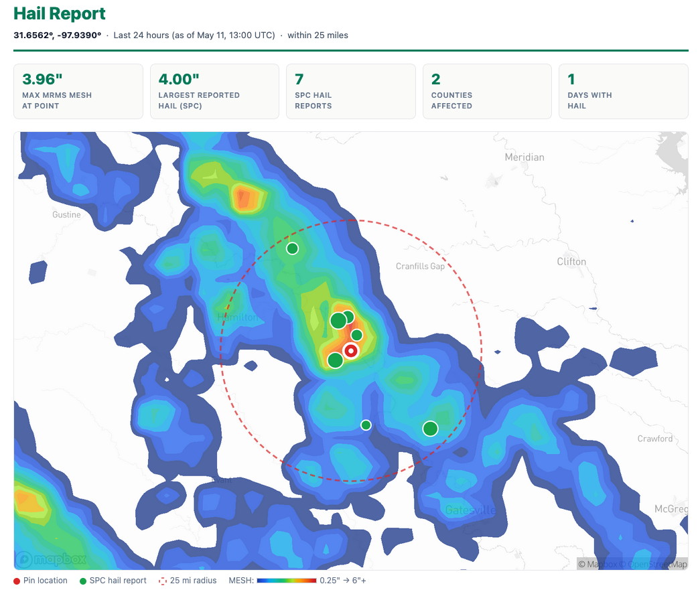Screen dimensions: 700x594
Task: Click the hail marker directly southwest of red pin
Action: (x=336, y=360)
